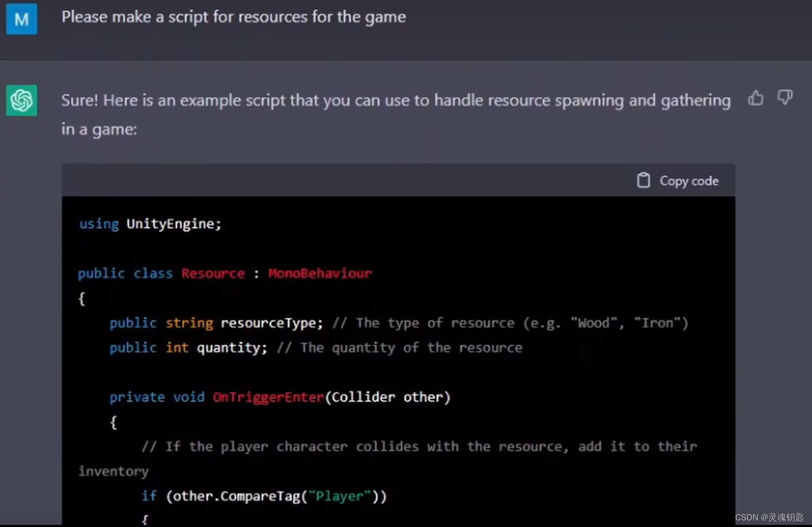
Task: Click the 'in a game:' reply line
Action: [x=99, y=129]
